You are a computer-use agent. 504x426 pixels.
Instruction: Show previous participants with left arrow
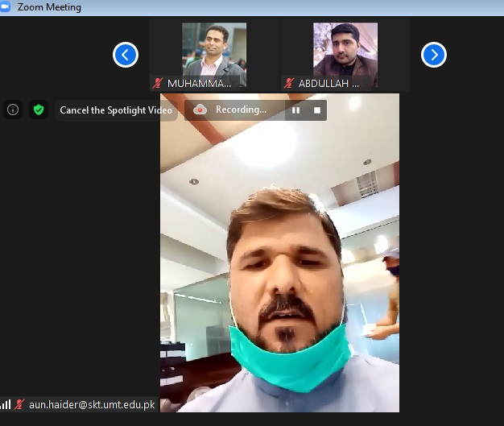tap(125, 55)
